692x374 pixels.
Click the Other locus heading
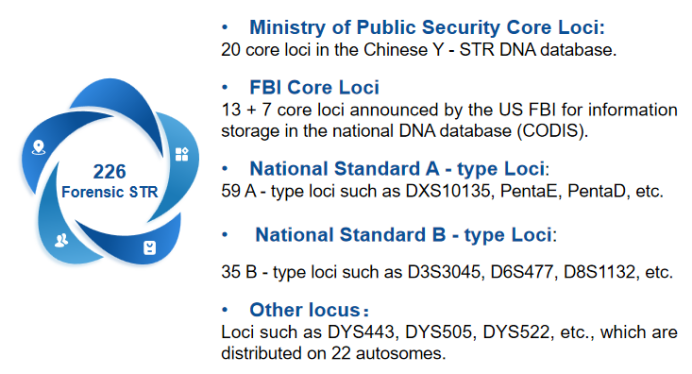click(x=309, y=310)
